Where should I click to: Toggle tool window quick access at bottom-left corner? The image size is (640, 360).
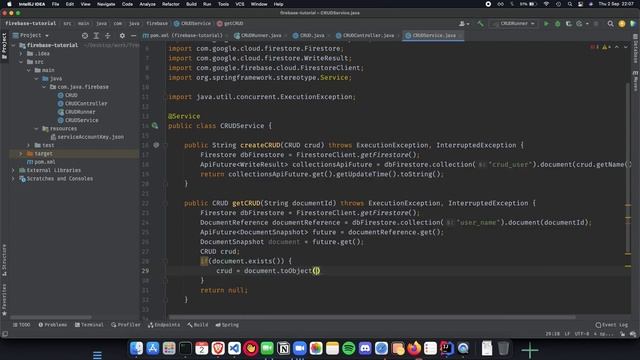pyautogui.click(x=4, y=334)
